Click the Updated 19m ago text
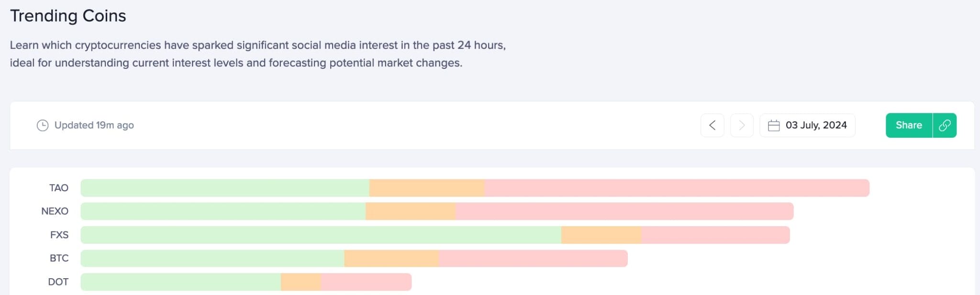Image resolution: width=980 pixels, height=295 pixels. [94, 125]
